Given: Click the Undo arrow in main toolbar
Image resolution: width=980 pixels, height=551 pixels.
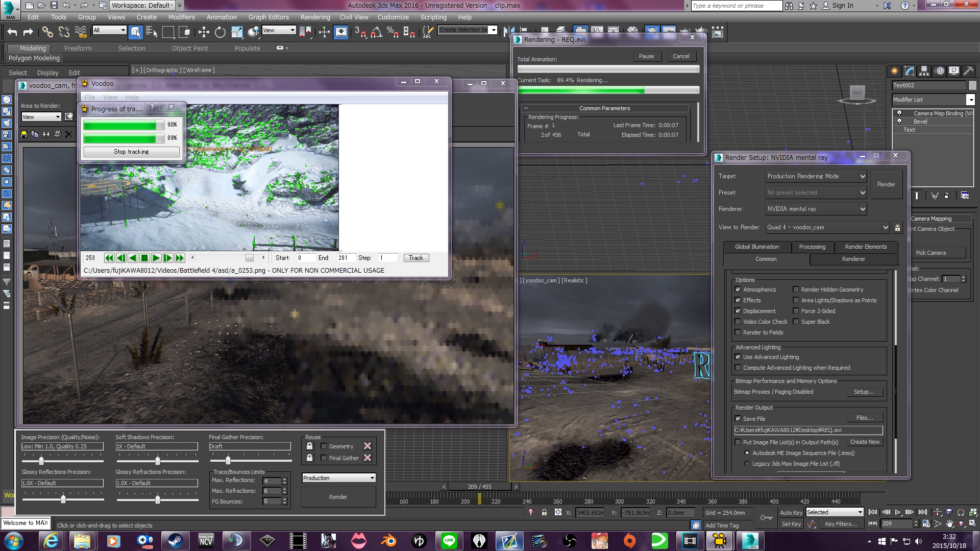Looking at the screenshot, I should tap(12, 32).
